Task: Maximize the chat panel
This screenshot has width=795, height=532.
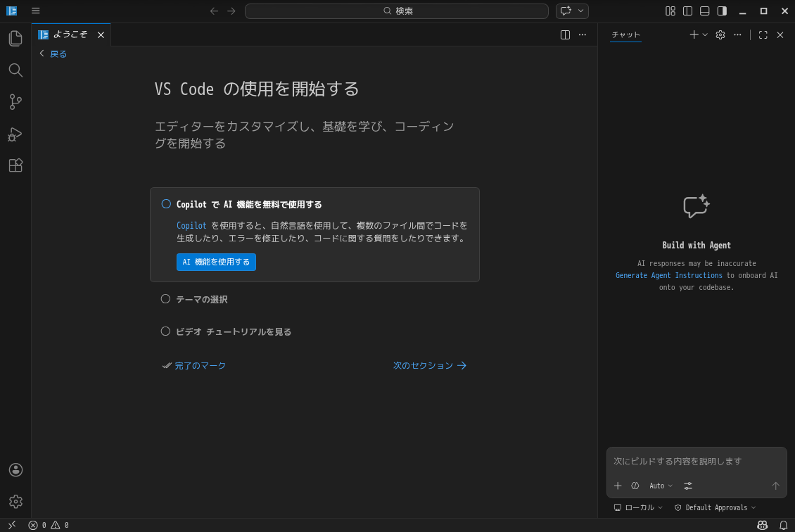Action: tap(763, 34)
